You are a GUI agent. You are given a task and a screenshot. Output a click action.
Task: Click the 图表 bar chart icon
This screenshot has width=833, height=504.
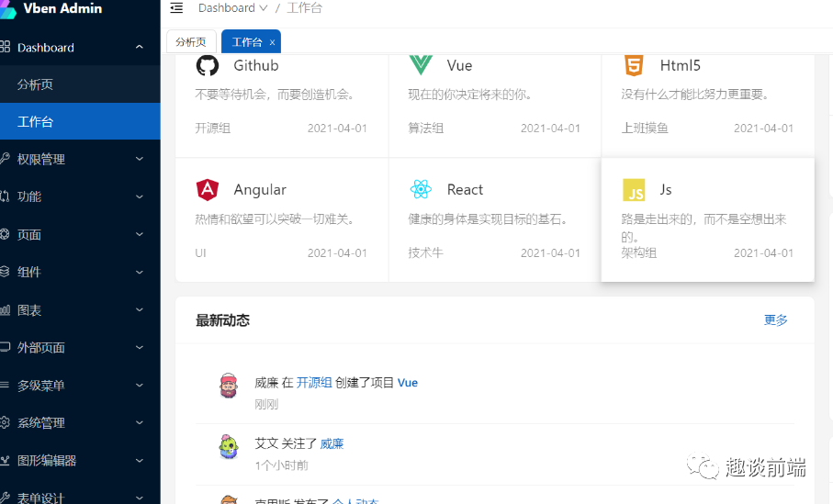click(5, 309)
